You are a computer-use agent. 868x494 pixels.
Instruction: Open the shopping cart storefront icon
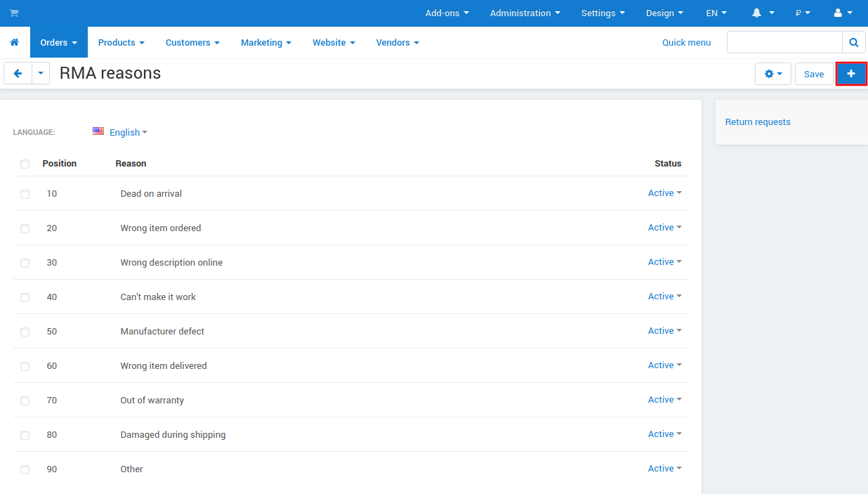pyautogui.click(x=14, y=13)
